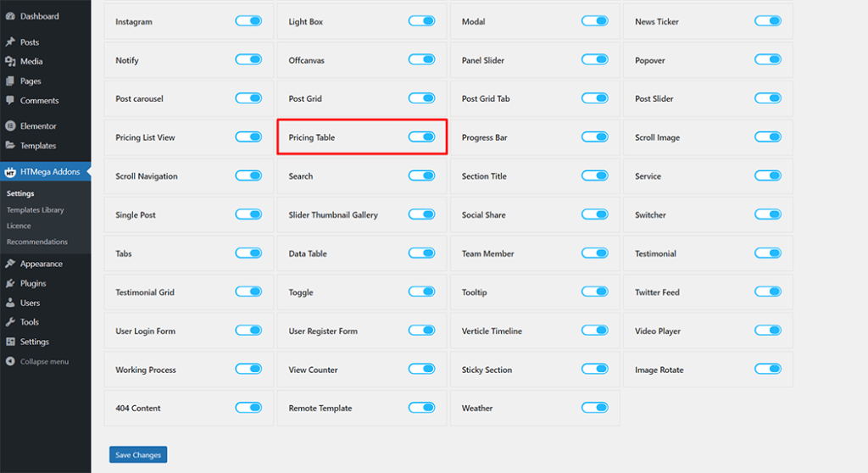Disable the Video Player toggle
The width and height of the screenshot is (868, 473).
click(768, 330)
